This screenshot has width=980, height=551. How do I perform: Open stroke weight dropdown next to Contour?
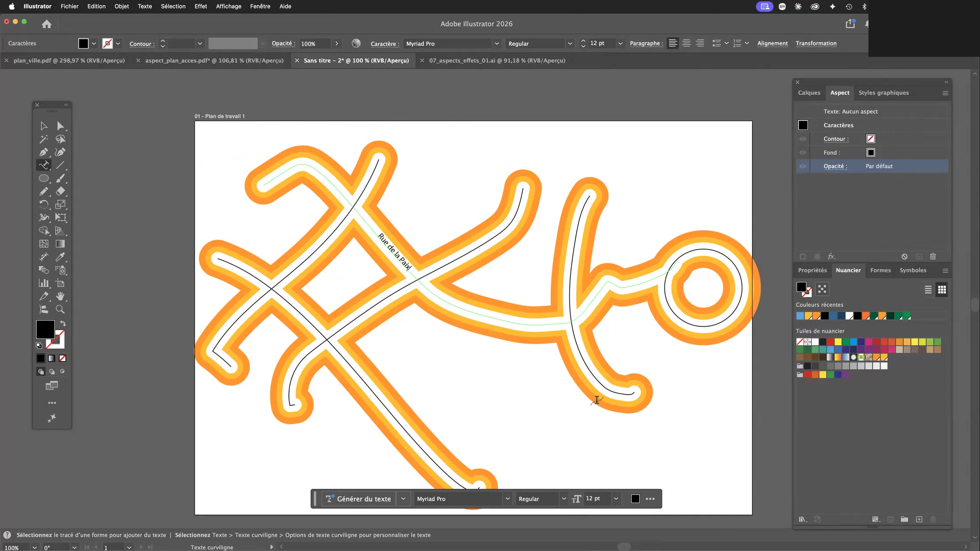(x=200, y=44)
